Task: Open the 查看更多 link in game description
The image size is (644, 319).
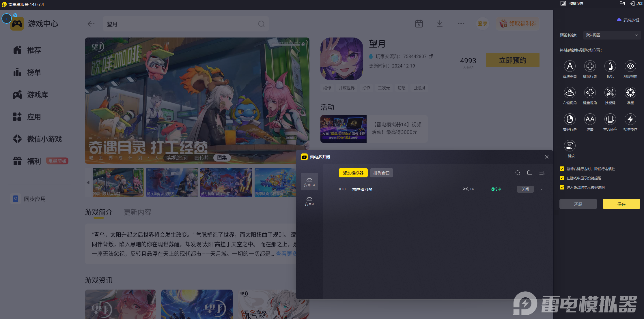Action: click(x=286, y=254)
